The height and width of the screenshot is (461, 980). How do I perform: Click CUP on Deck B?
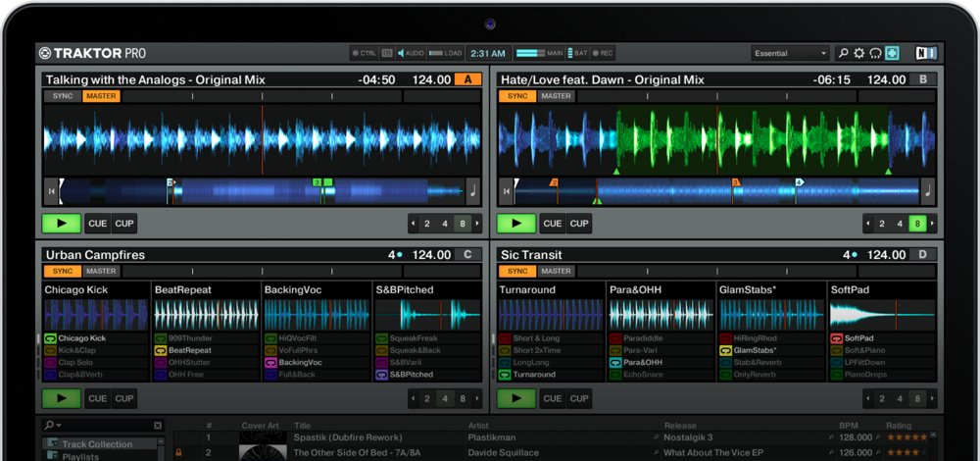pos(579,224)
